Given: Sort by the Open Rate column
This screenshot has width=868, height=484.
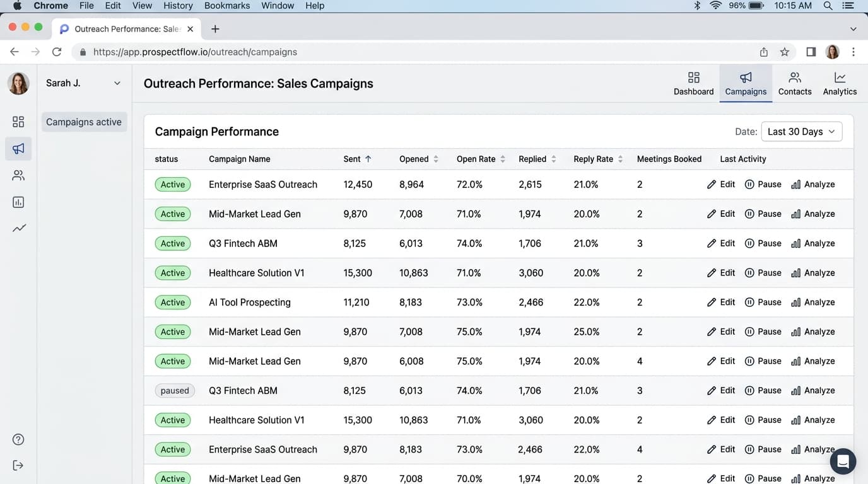Looking at the screenshot, I should coord(481,159).
